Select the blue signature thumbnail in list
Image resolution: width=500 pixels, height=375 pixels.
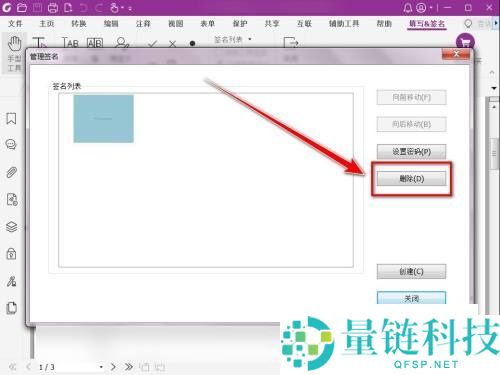coord(104,119)
